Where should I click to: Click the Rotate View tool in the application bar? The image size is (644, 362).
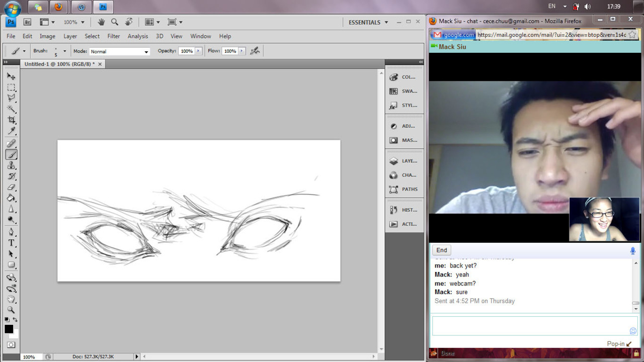[x=129, y=22]
